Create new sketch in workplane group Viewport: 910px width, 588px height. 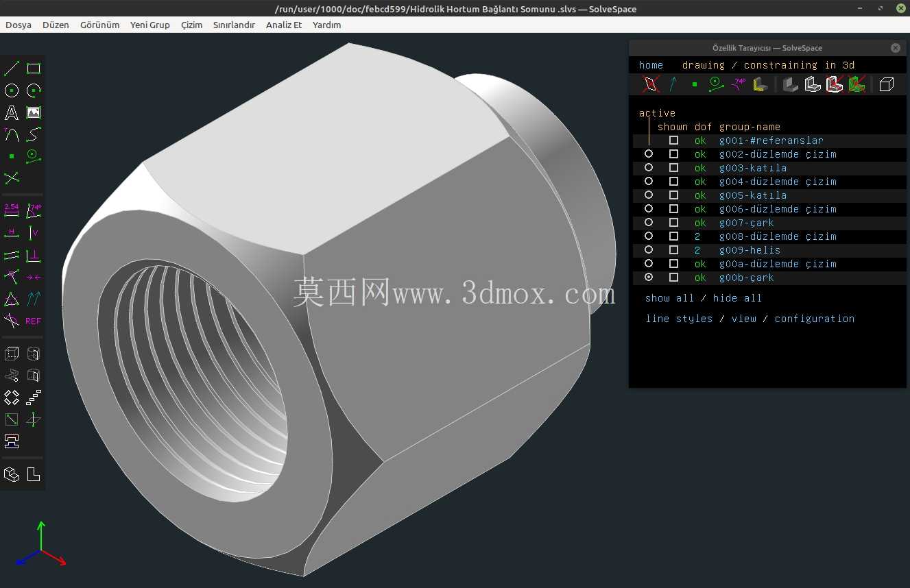point(12,419)
